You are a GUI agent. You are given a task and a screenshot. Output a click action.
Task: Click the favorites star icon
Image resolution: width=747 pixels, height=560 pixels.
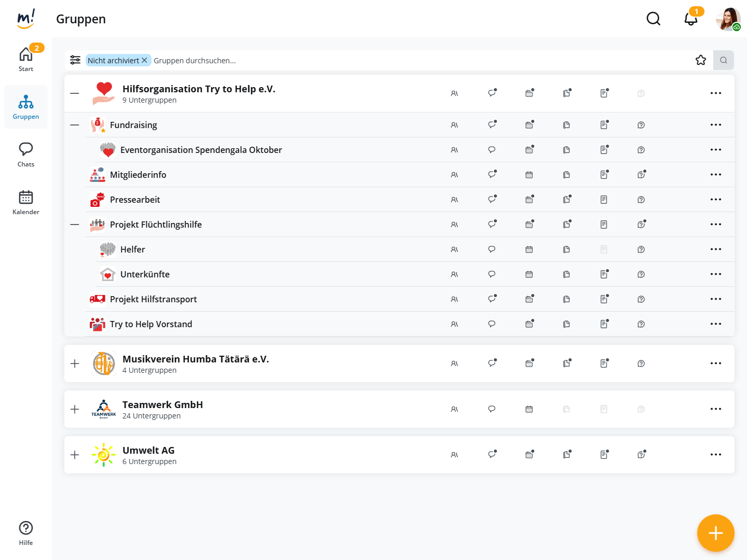tap(701, 60)
